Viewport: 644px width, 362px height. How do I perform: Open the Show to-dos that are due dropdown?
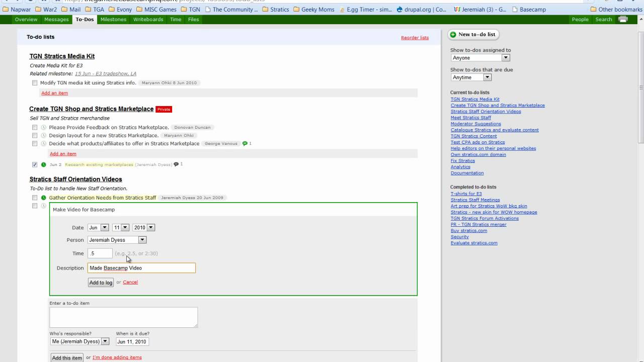point(471,77)
